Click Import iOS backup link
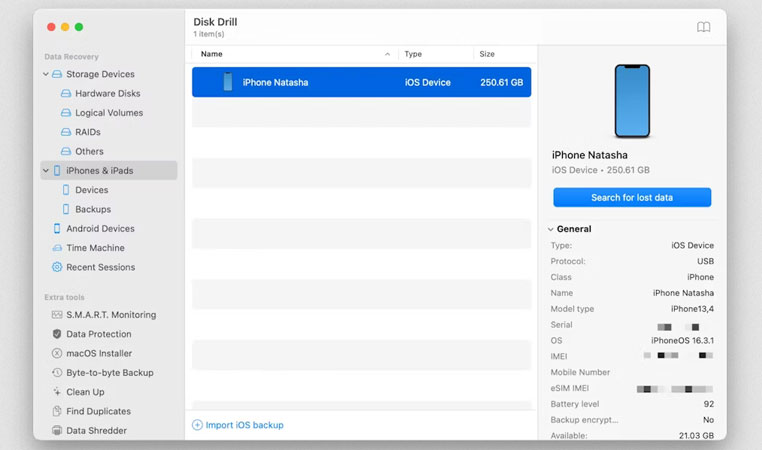This screenshot has height=450, width=762. [x=244, y=425]
